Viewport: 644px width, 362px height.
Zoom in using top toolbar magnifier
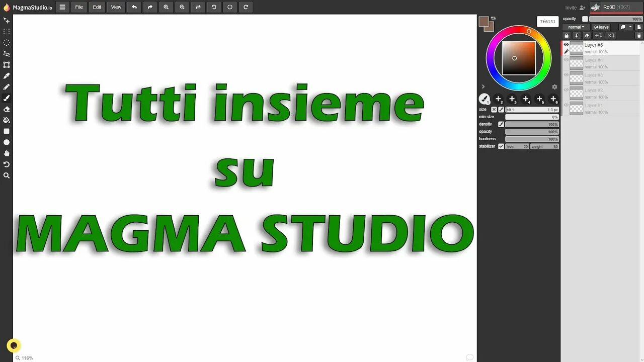(x=166, y=7)
